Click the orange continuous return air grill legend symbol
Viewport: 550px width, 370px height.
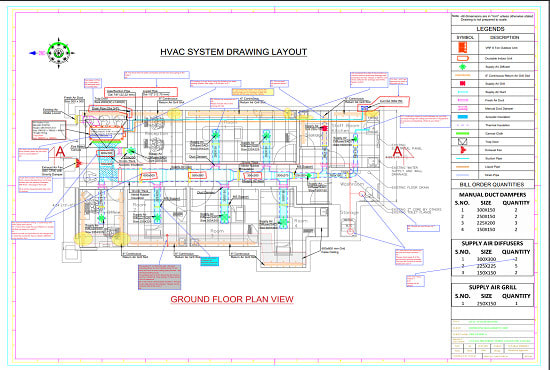(463, 75)
